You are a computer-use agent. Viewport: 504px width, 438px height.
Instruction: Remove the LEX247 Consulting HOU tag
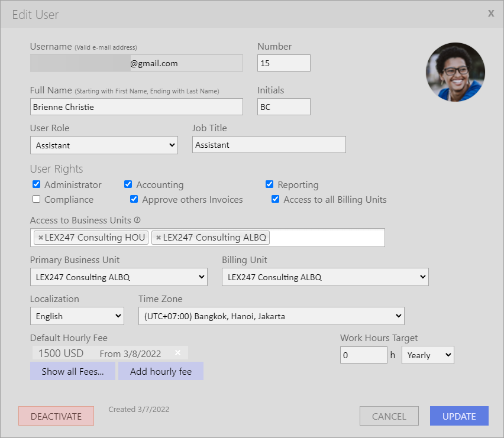41,238
